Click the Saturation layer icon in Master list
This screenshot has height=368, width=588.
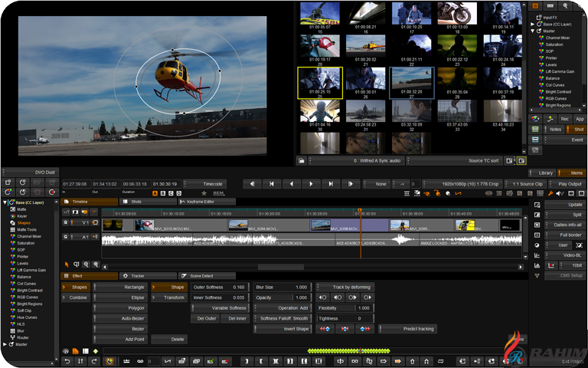[x=541, y=44]
